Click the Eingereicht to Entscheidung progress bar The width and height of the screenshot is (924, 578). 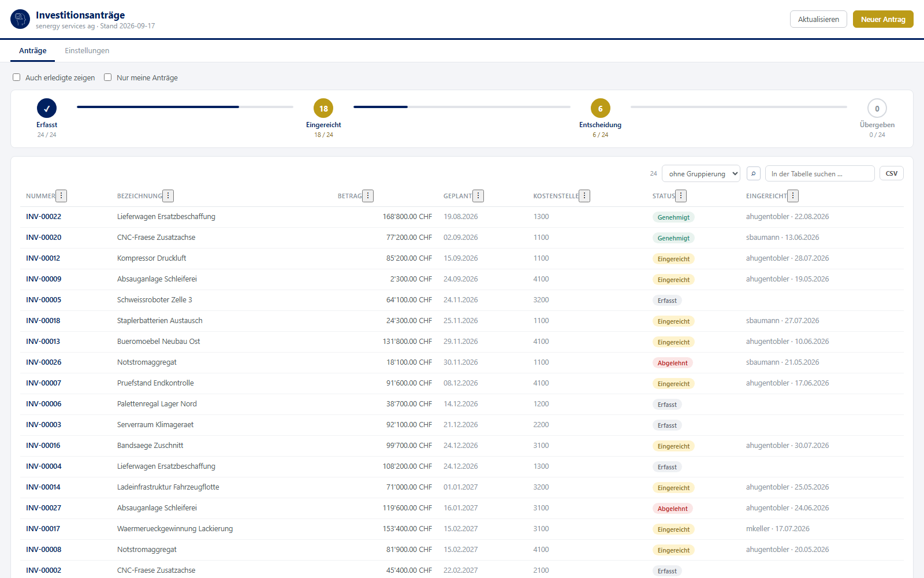point(462,107)
